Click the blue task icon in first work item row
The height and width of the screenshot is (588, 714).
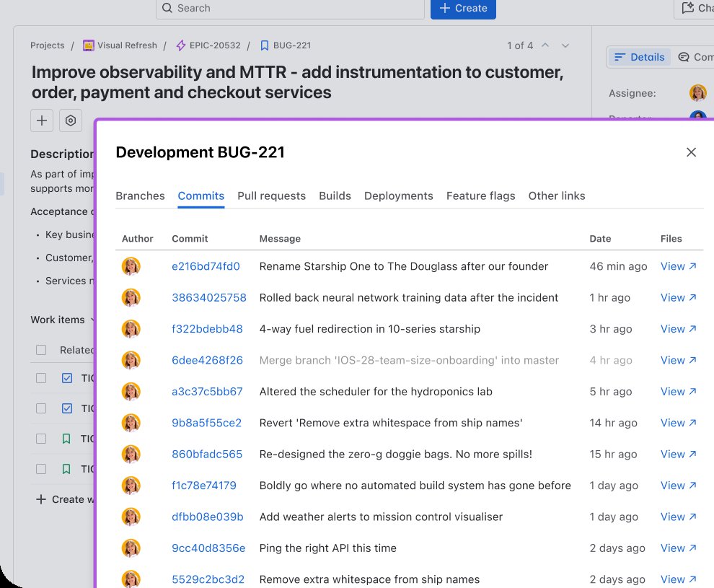click(67, 378)
